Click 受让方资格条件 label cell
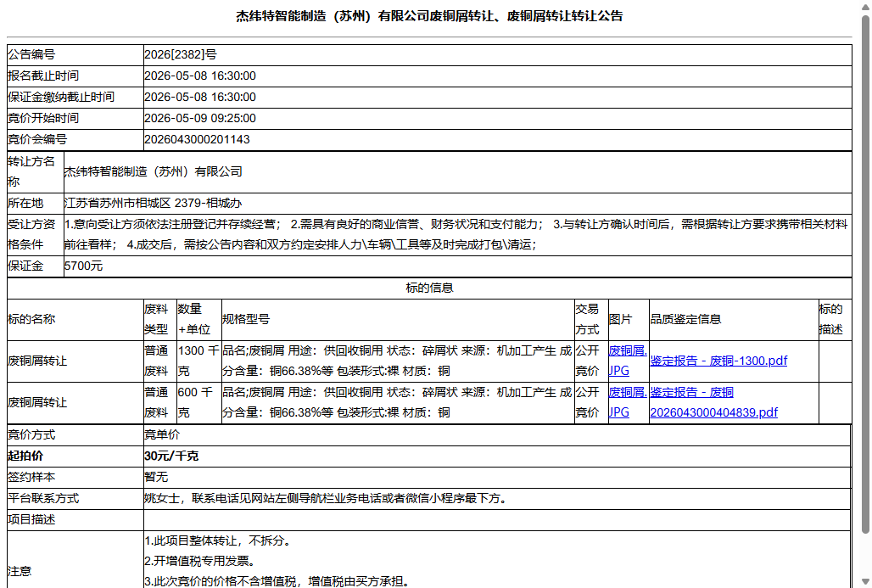The image size is (872, 588). coord(35,235)
